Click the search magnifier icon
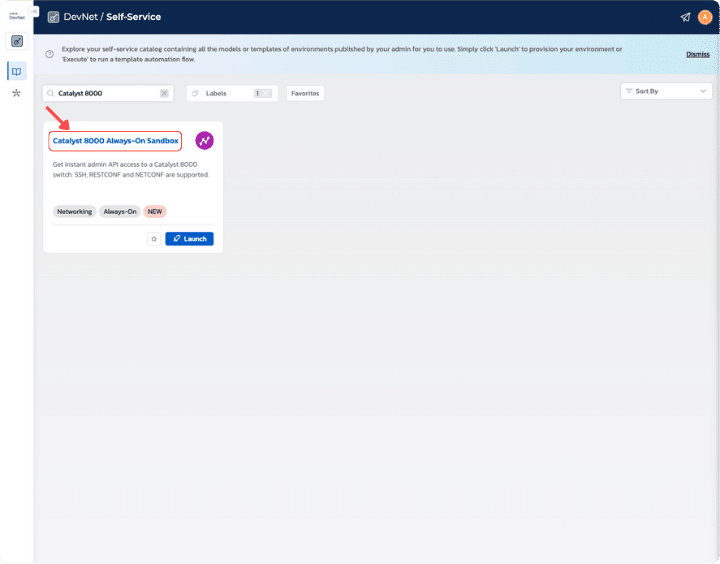 point(51,93)
